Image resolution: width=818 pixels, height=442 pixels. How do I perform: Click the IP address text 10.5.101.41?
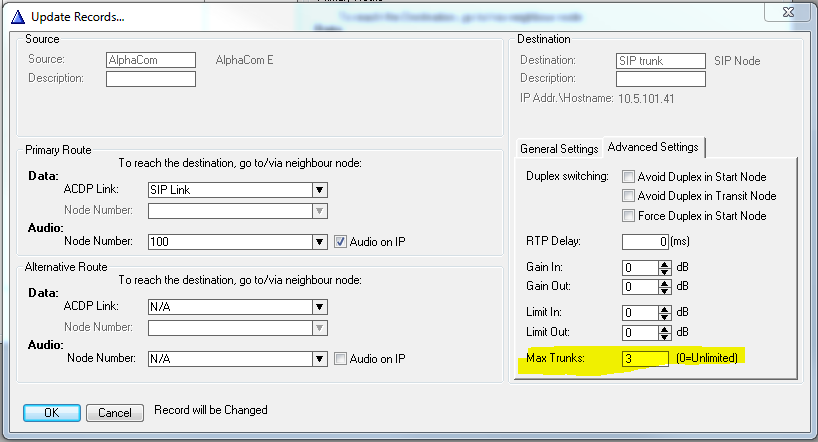pyautogui.click(x=646, y=99)
